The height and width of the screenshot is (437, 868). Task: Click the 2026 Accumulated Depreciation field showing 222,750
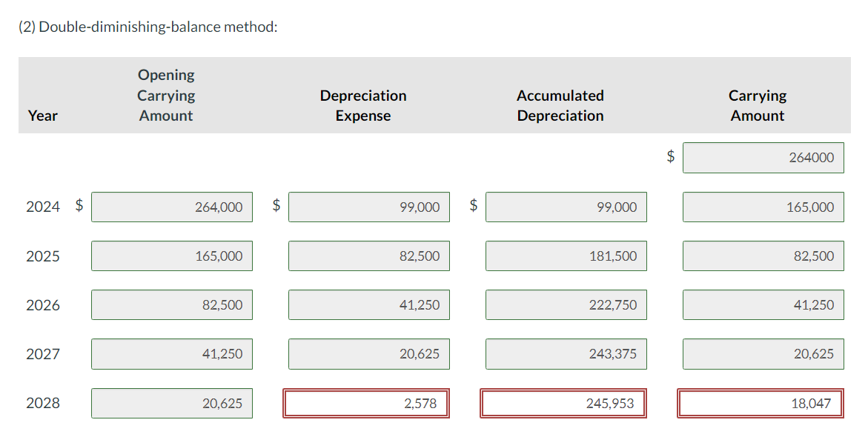coord(566,304)
